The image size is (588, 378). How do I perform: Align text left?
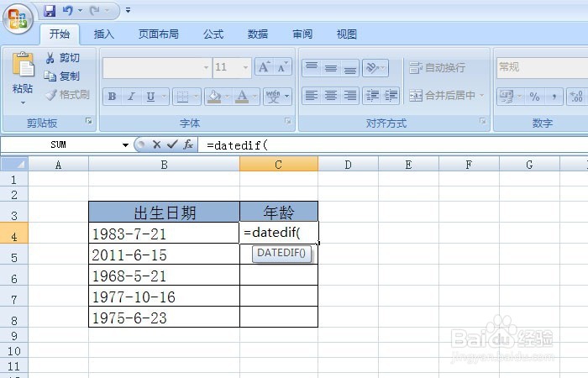click(312, 96)
